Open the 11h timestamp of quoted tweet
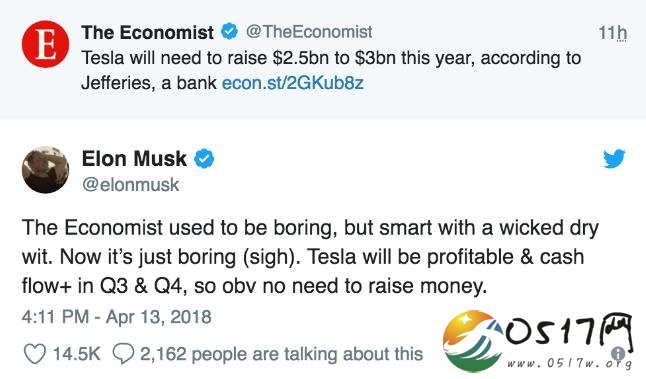 point(613,33)
